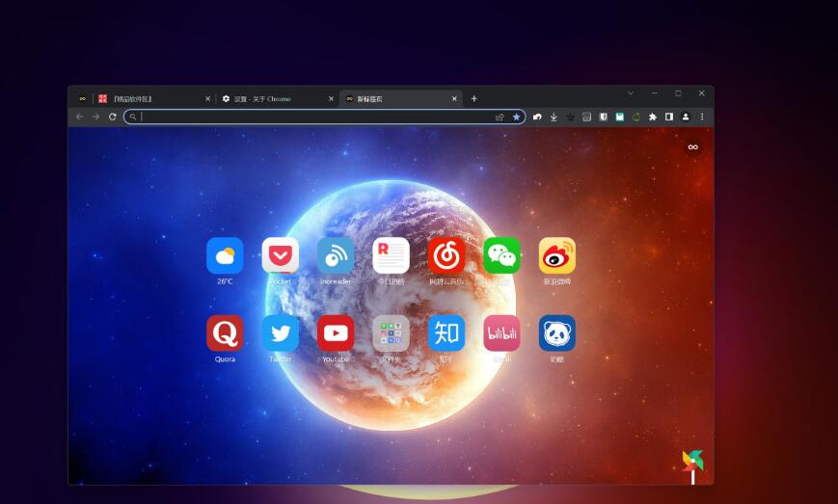
Task: Open the Quora shortcut
Action: click(225, 333)
